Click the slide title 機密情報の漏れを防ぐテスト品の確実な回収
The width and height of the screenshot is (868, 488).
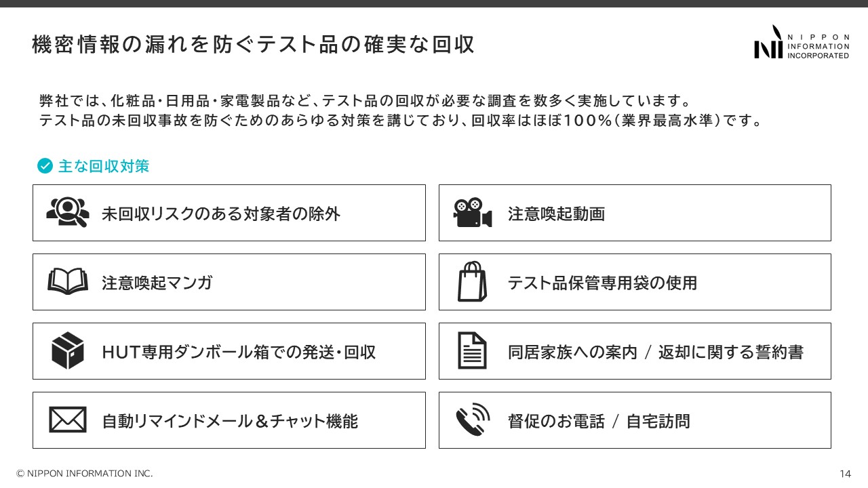tap(253, 45)
